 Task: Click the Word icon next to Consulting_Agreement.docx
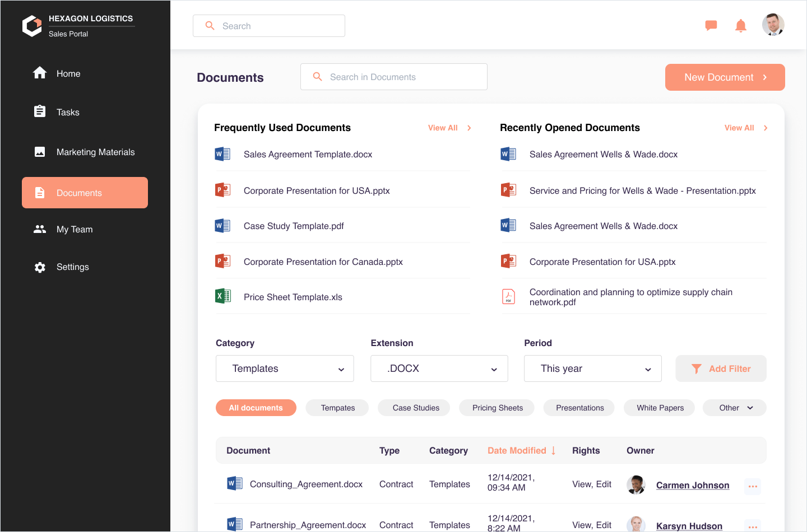pyautogui.click(x=234, y=483)
